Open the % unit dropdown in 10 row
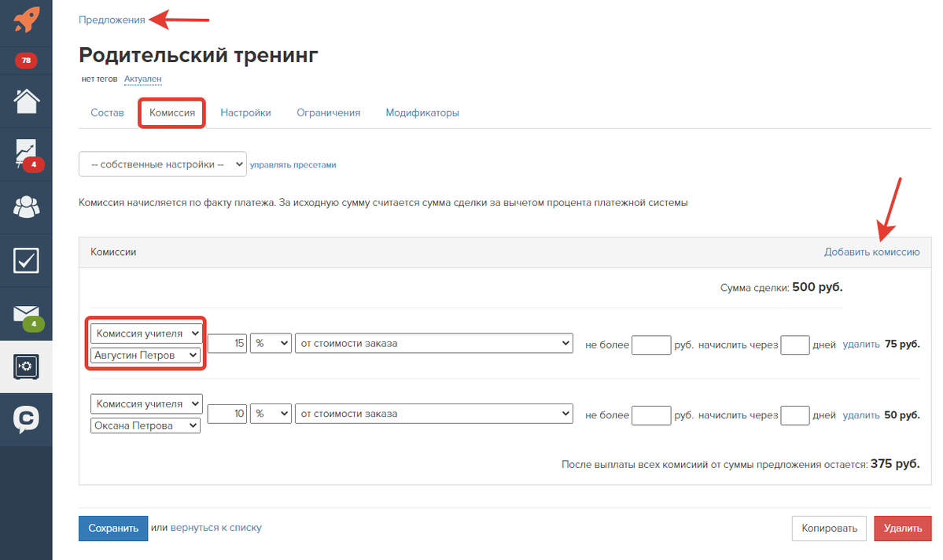The height and width of the screenshot is (560, 943). pos(271,414)
